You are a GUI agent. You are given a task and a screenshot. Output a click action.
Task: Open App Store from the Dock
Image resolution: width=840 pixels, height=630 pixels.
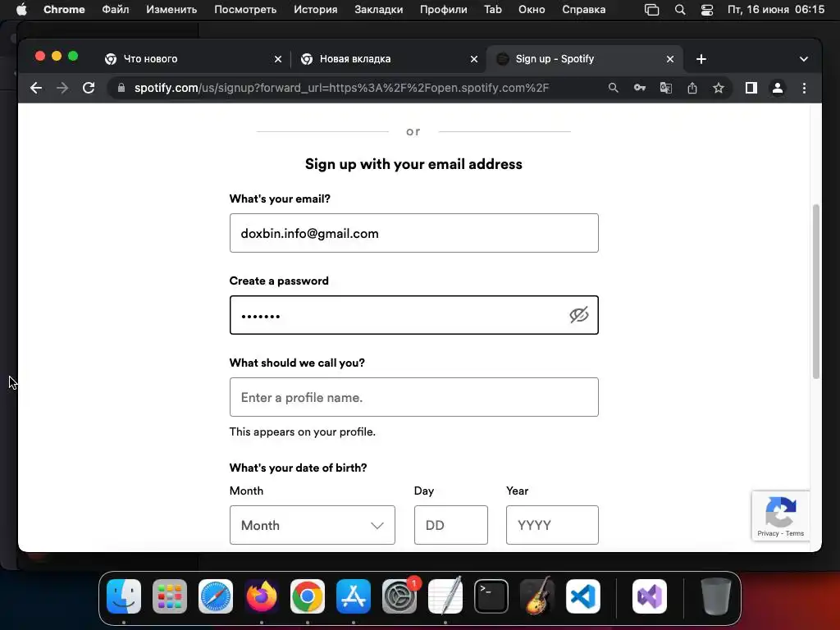tap(354, 596)
